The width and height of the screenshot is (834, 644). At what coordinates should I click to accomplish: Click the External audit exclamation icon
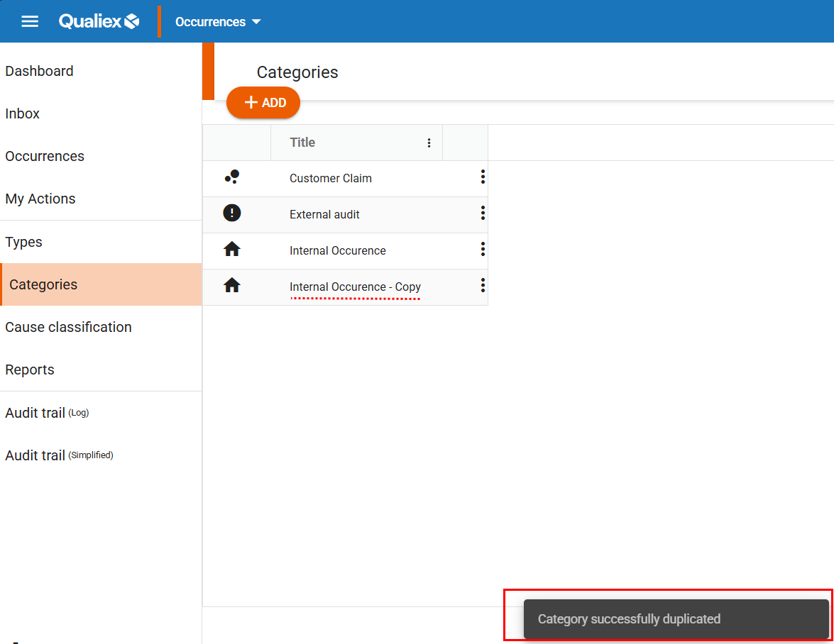232,213
